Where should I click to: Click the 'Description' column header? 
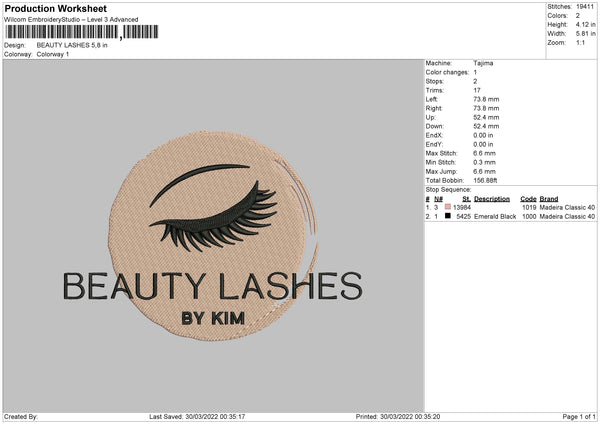point(492,199)
